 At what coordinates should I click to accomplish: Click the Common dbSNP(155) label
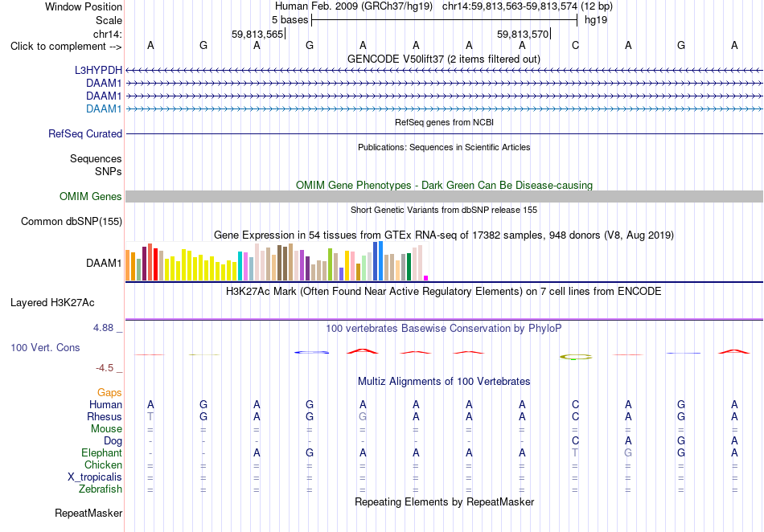71,222
